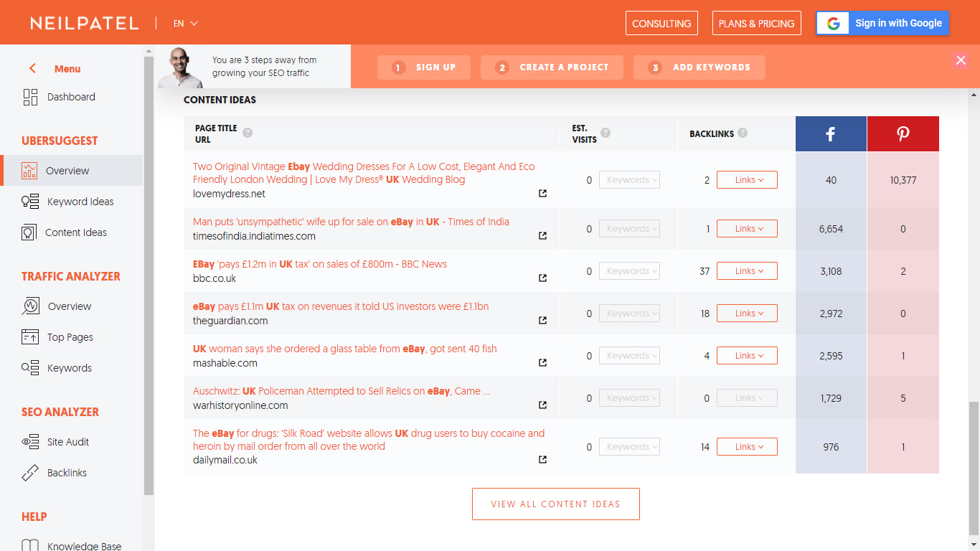Click the main page vertical scrollbar
The height and width of the screenshot is (551, 980).
(974, 468)
